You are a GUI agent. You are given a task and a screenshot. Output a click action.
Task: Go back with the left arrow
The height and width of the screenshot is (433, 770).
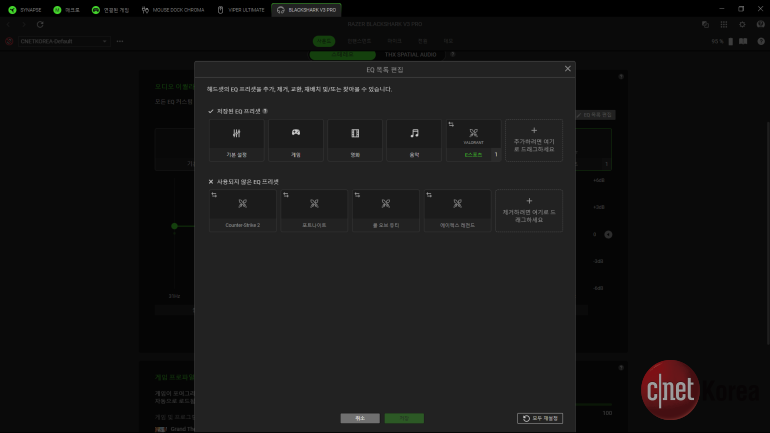click(9, 24)
